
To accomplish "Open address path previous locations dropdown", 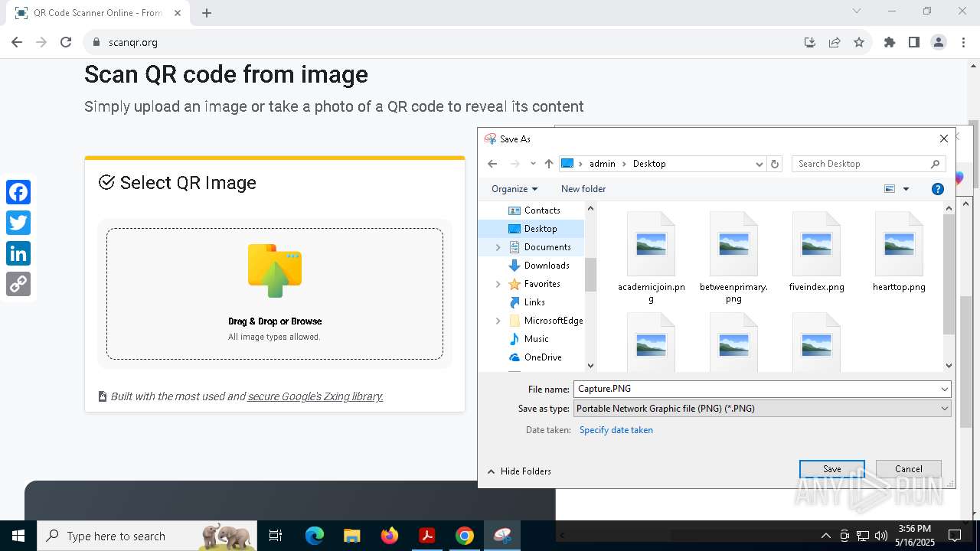I will pos(759,164).
